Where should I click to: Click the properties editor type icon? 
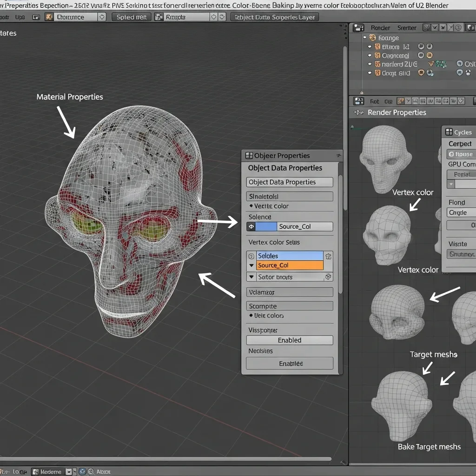(358, 101)
